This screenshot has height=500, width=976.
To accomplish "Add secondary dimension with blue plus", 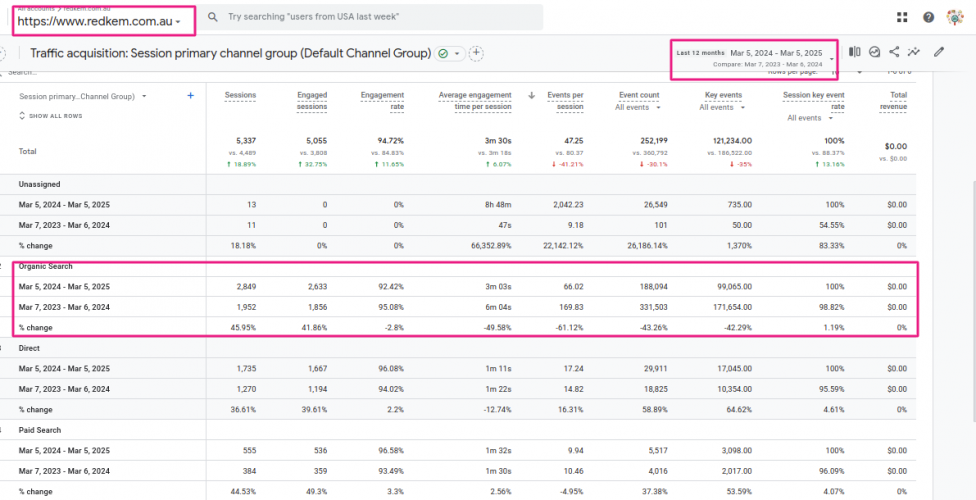I will coord(190,96).
